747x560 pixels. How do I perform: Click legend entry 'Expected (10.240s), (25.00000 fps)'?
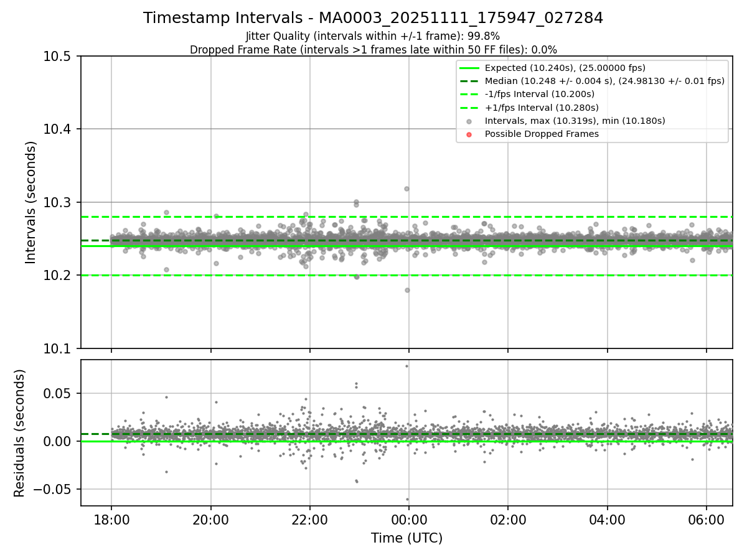(565, 68)
